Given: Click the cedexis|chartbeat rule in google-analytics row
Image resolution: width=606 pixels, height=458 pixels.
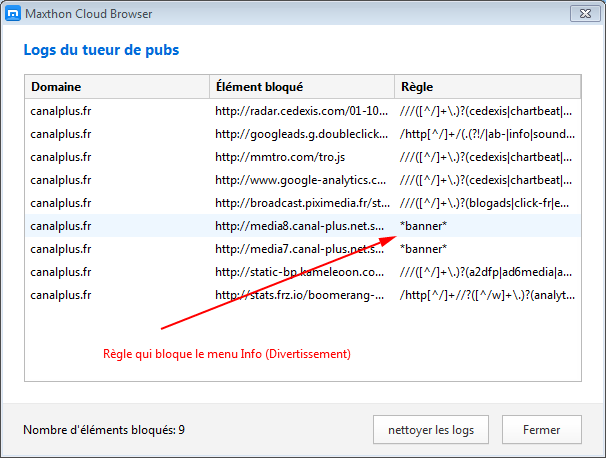Looking at the screenshot, I should [486, 180].
